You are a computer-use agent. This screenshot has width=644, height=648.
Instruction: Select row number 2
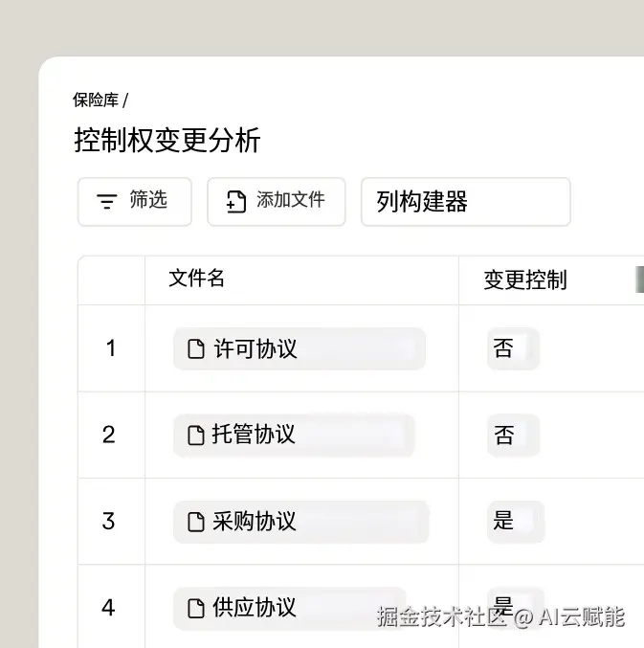(109, 435)
